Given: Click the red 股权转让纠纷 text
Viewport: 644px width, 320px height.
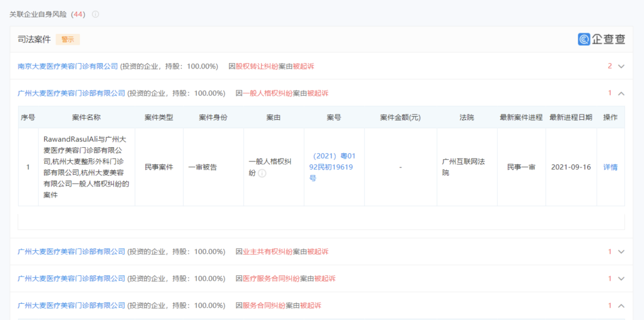Looking at the screenshot, I should pos(256,66).
